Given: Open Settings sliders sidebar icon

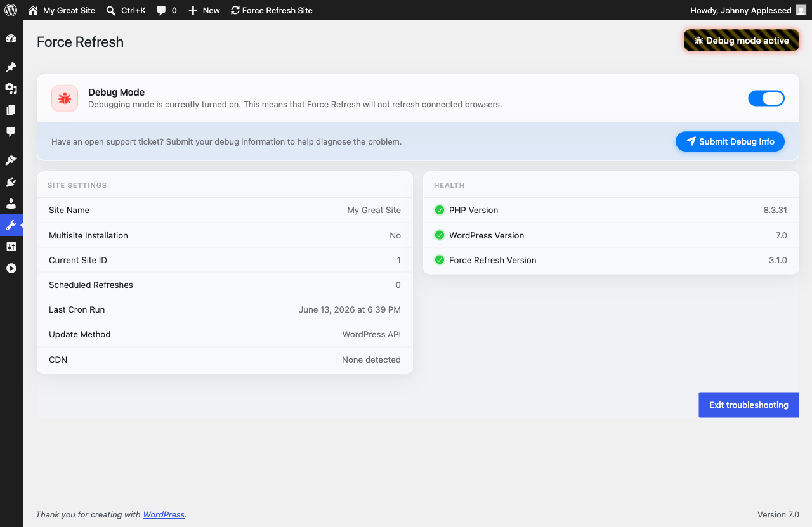Looking at the screenshot, I should pyautogui.click(x=11, y=247).
